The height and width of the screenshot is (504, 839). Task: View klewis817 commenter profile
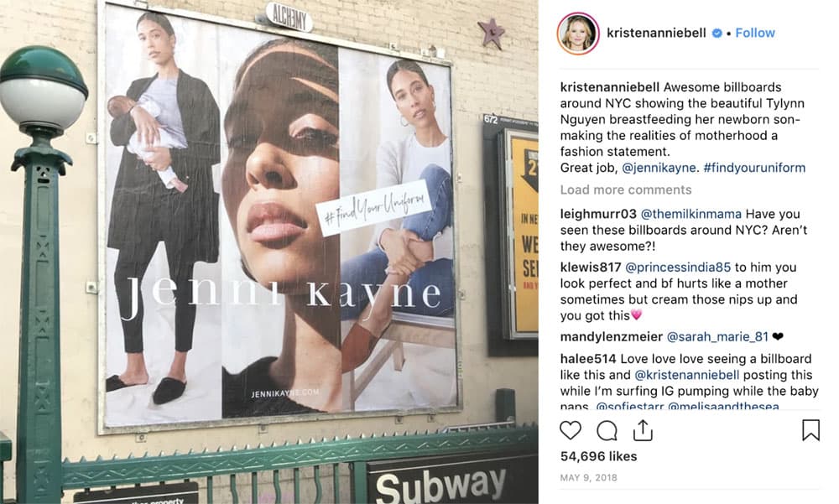pos(591,267)
